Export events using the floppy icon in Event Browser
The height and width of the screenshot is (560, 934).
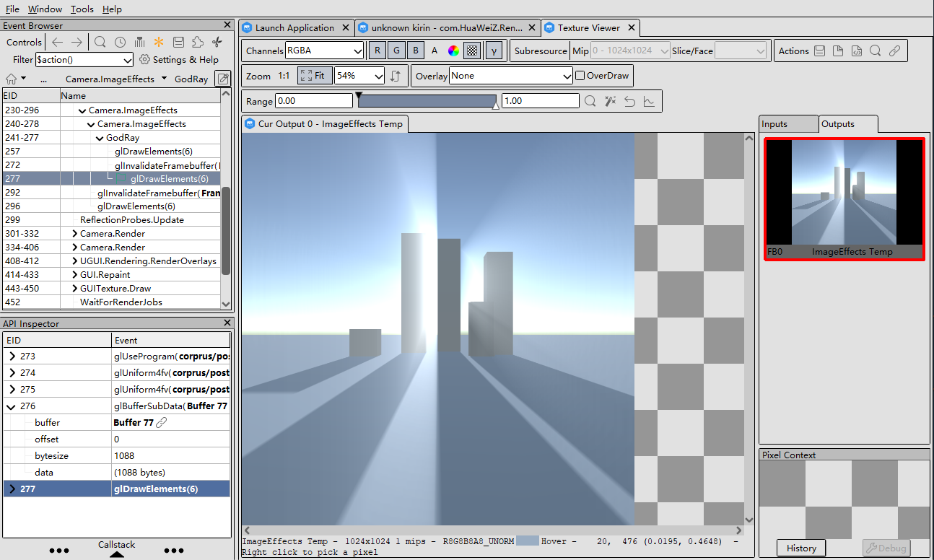pos(178,42)
